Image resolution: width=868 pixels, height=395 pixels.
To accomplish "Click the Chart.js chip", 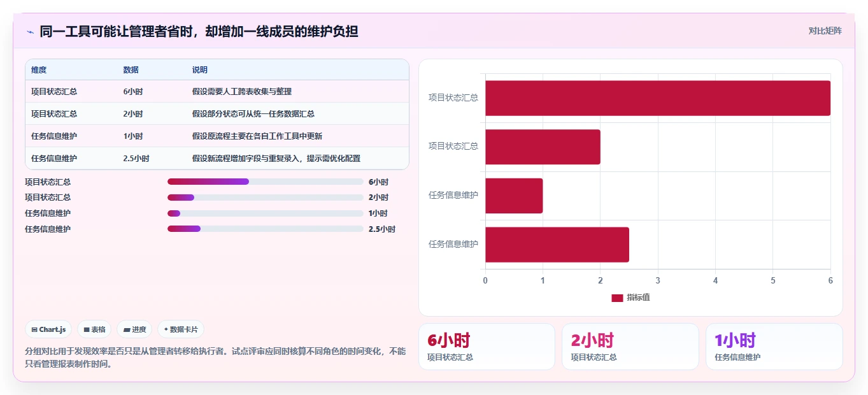I will 48,329.
